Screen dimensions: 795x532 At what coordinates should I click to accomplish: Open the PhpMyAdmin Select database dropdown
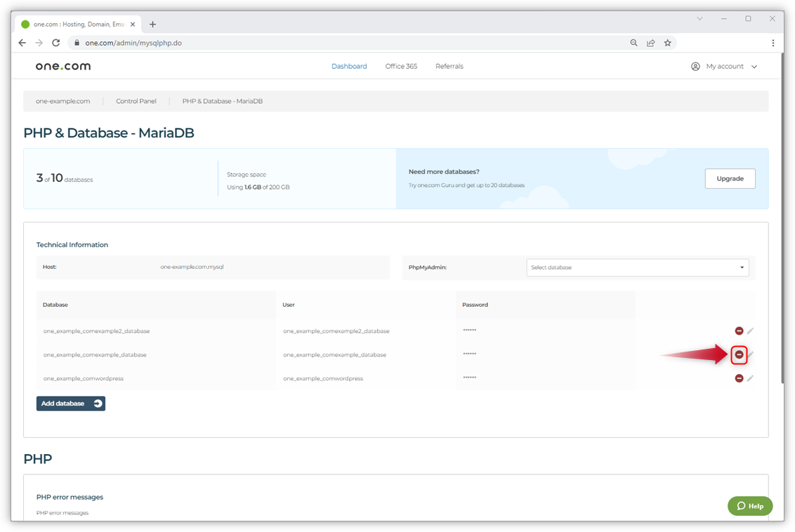click(637, 267)
